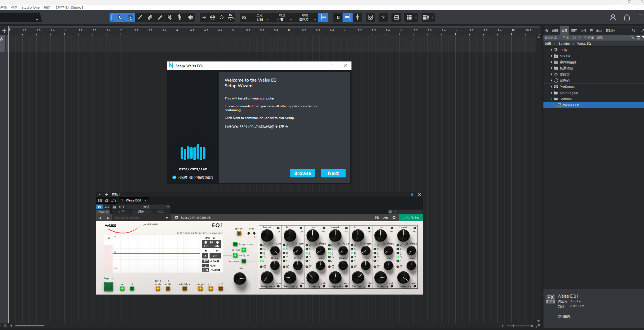
Task: Expand the PreSonus vendor folder
Action: pyautogui.click(x=552, y=87)
